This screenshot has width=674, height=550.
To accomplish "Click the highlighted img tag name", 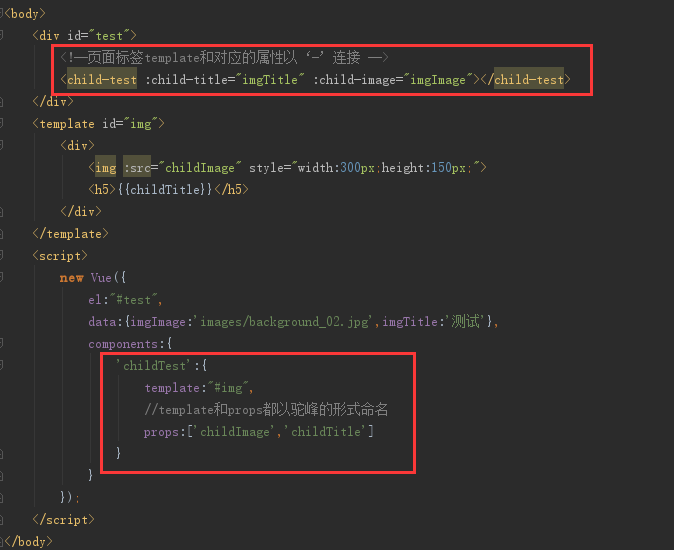I will click(x=105, y=168).
